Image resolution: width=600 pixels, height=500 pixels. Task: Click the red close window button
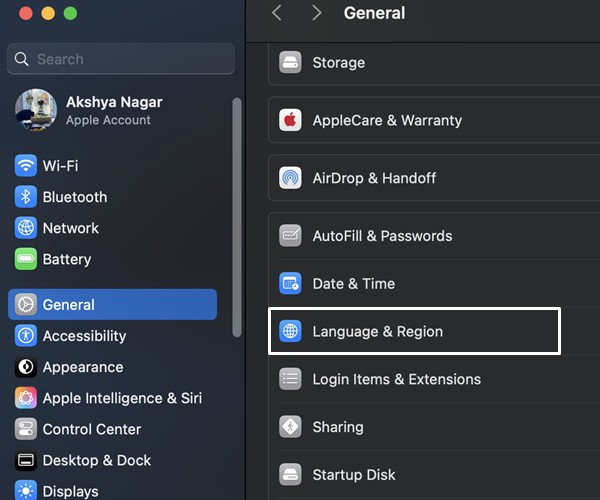pyautogui.click(x=26, y=13)
